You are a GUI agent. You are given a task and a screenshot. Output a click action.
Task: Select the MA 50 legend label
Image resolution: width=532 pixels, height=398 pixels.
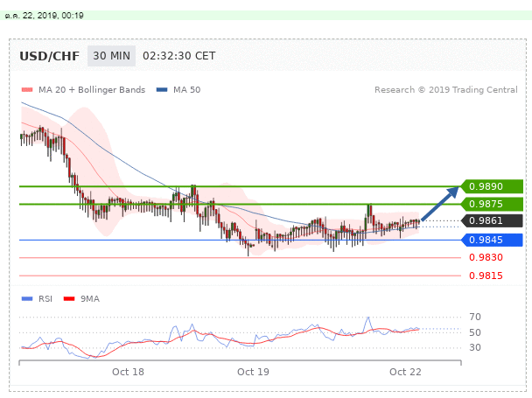187,90
